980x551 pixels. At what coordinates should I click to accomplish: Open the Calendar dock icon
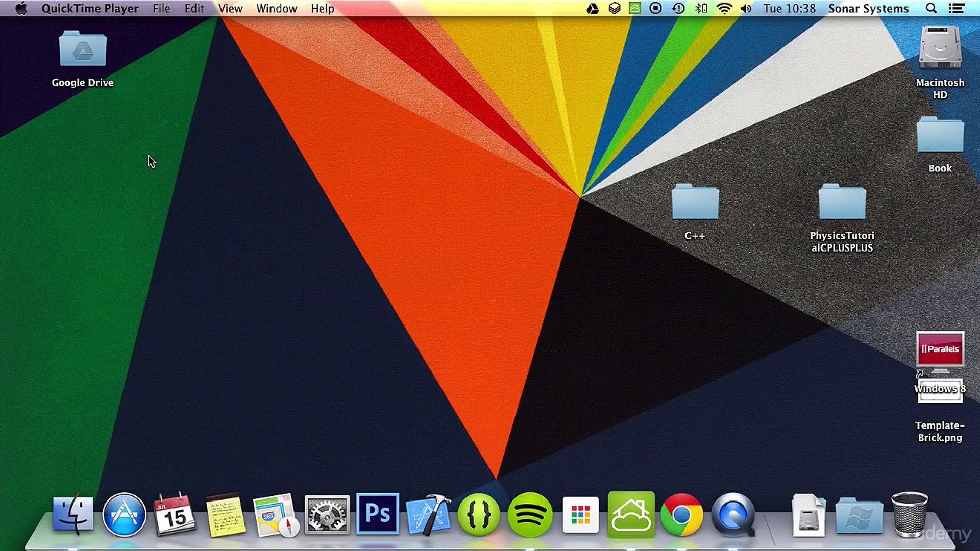[175, 514]
